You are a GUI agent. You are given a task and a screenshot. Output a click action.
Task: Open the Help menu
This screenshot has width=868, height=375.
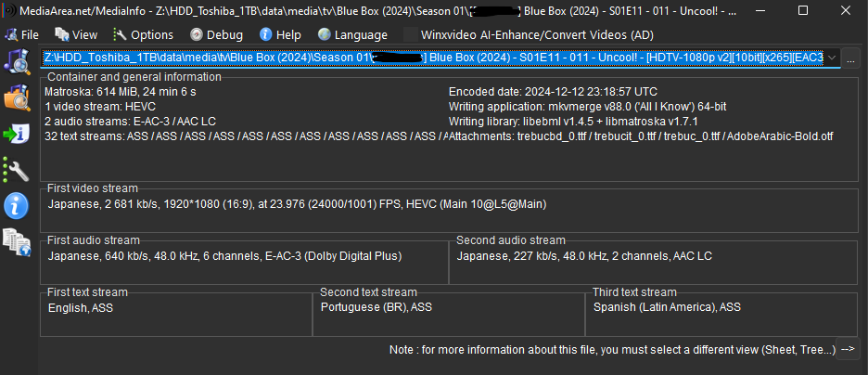point(280,34)
